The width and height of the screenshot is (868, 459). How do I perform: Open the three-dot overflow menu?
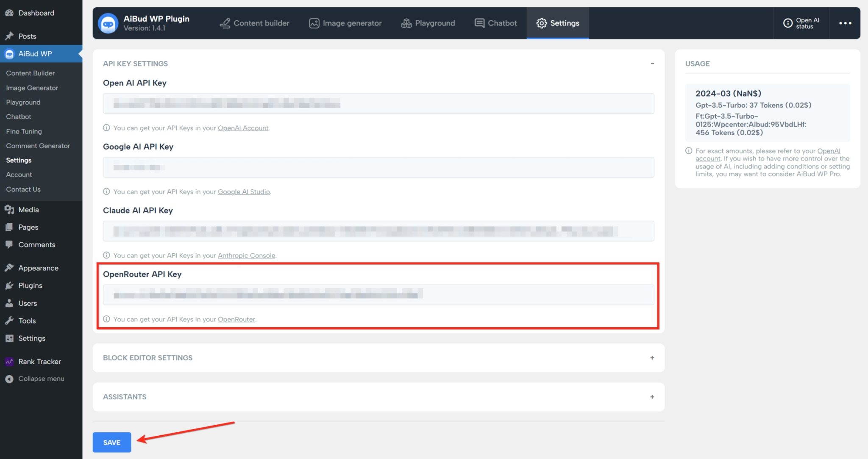click(x=845, y=23)
